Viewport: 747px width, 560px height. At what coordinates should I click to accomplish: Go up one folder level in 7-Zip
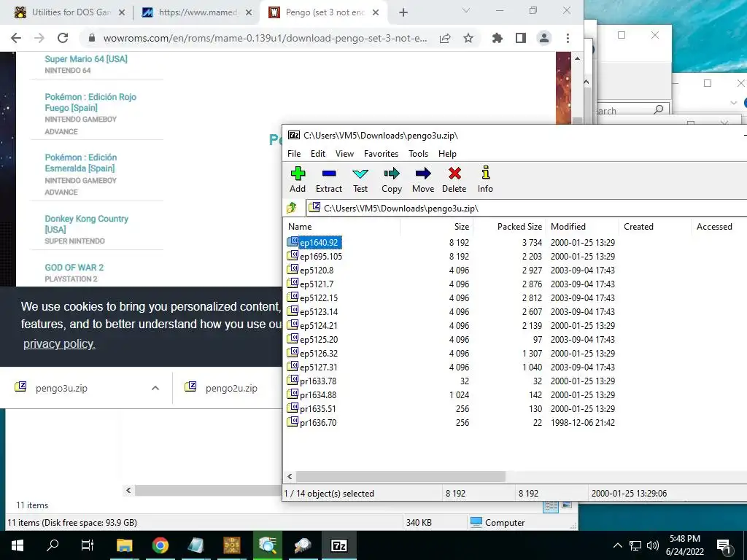click(x=292, y=208)
